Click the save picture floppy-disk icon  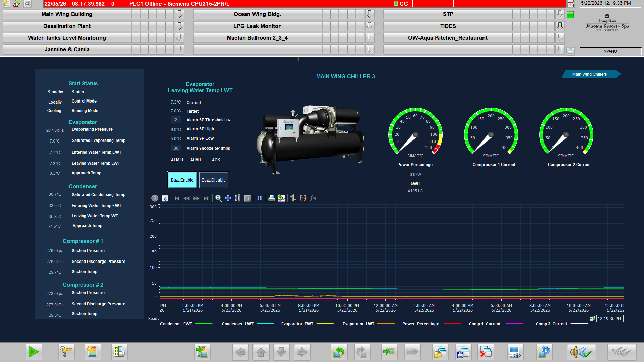(463, 352)
